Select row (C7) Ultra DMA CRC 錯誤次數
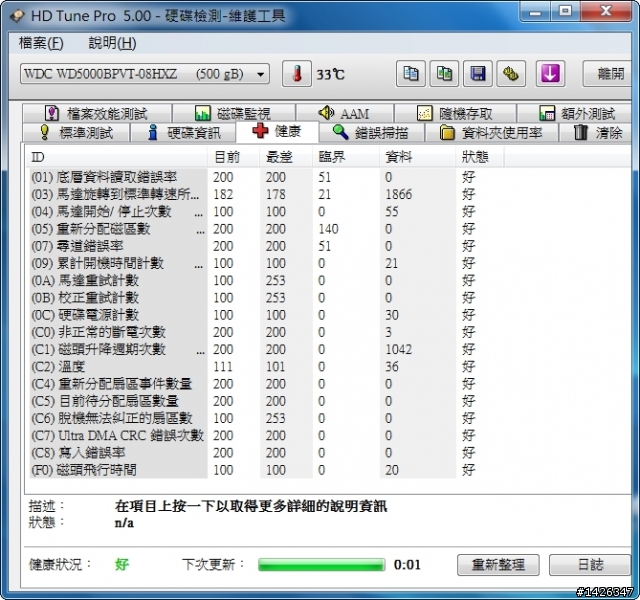The image size is (640, 600). tap(267, 436)
